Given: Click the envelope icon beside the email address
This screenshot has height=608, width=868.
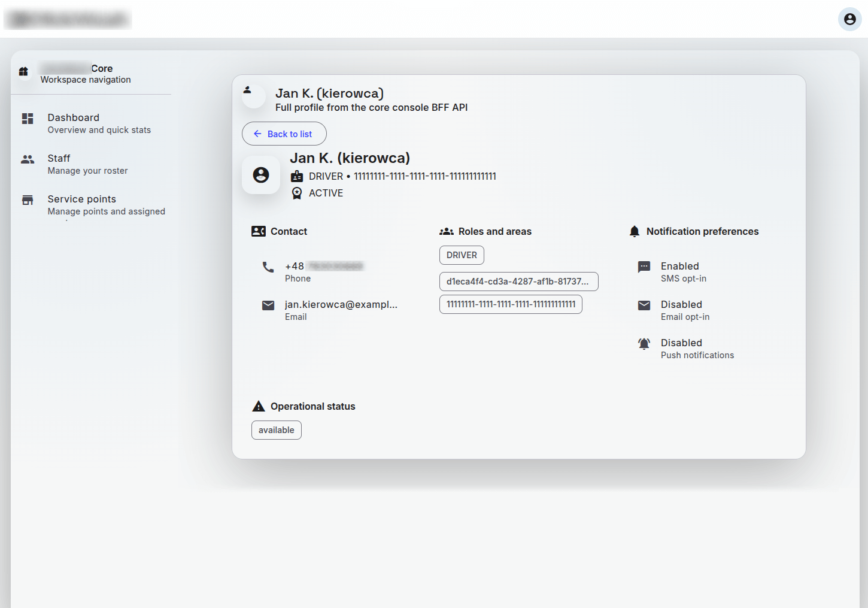Looking at the screenshot, I should click(x=268, y=305).
